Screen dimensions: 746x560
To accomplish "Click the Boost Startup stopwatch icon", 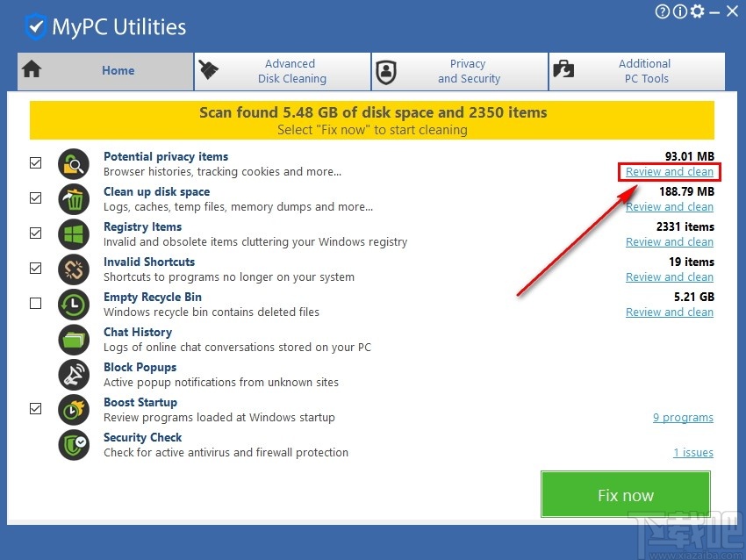I will [x=74, y=410].
